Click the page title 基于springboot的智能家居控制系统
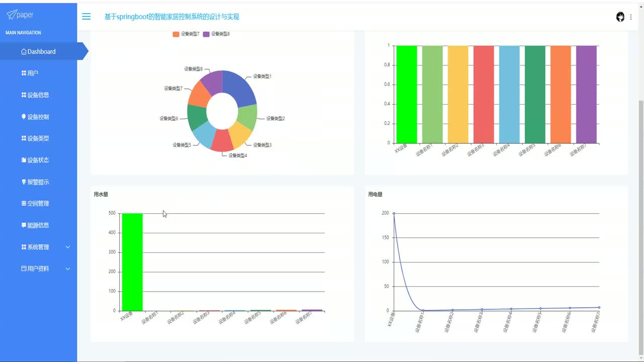 (x=172, y=17)
